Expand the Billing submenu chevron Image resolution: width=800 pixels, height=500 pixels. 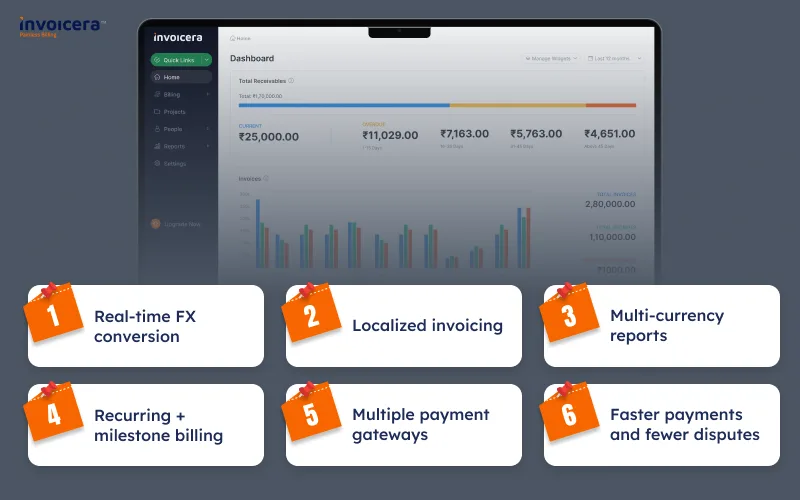pos(208,94)
